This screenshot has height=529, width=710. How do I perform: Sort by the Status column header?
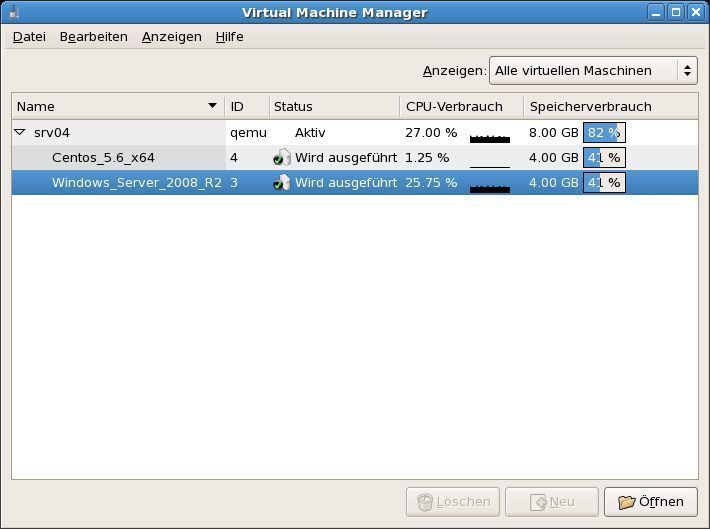pyautogui.click(x=335, y=106)
